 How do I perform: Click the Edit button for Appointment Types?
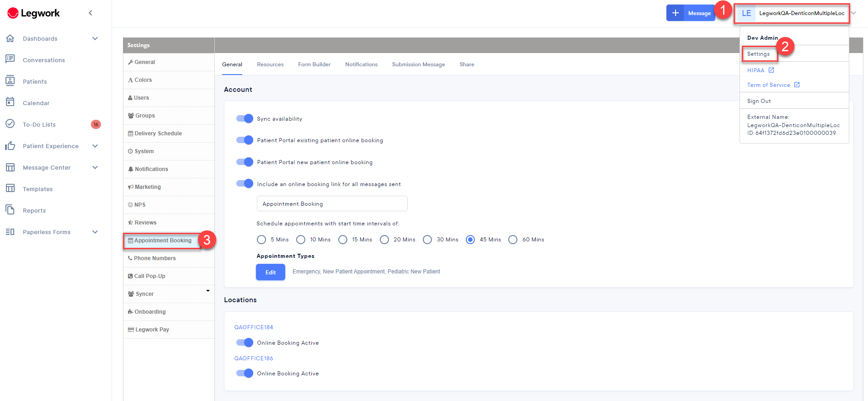click(x=270, y=272)
